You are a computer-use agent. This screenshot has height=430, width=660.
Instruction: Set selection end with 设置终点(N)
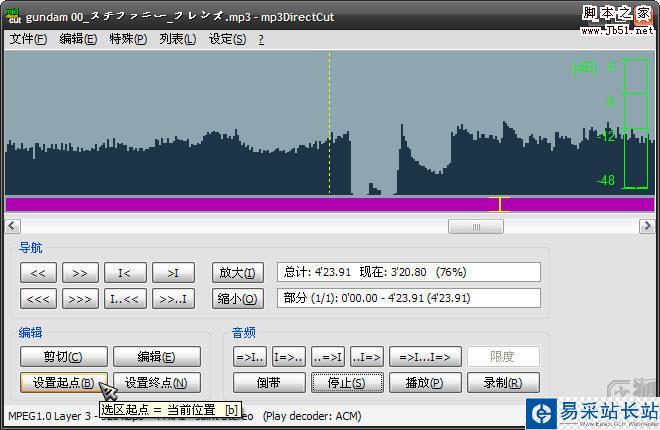click(x=157, y=382)
